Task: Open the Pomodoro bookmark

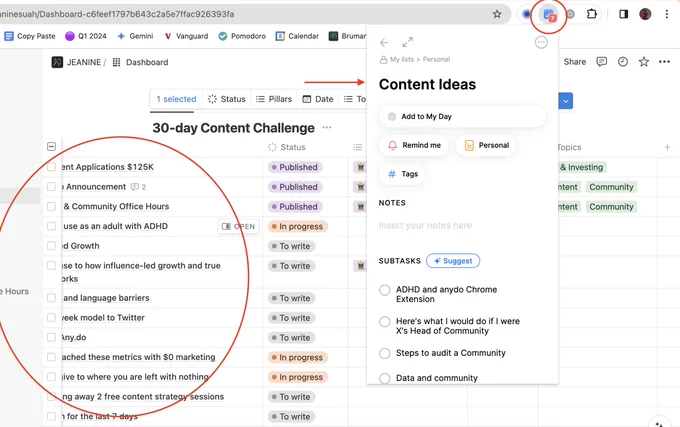Action: (x=242, y=36)
